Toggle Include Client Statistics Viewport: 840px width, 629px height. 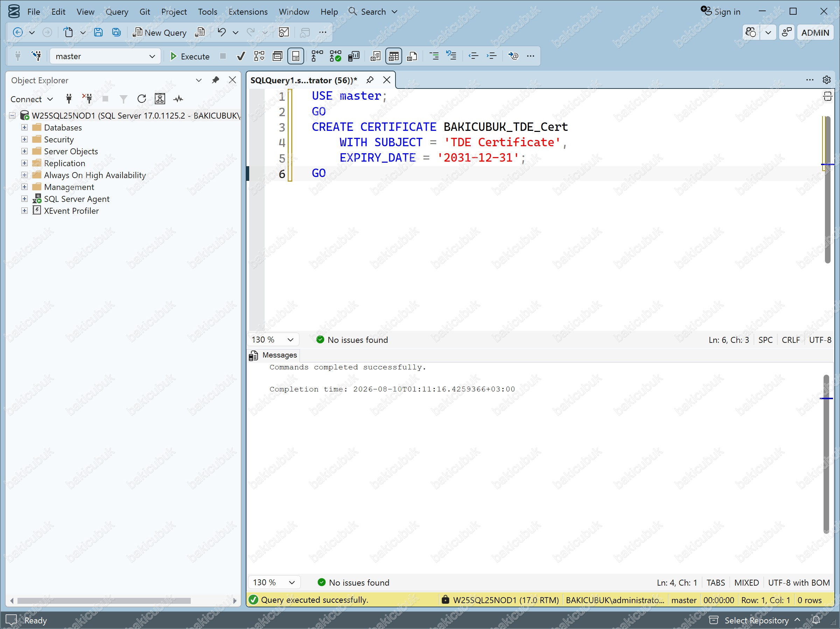click(x=353, y=56)
